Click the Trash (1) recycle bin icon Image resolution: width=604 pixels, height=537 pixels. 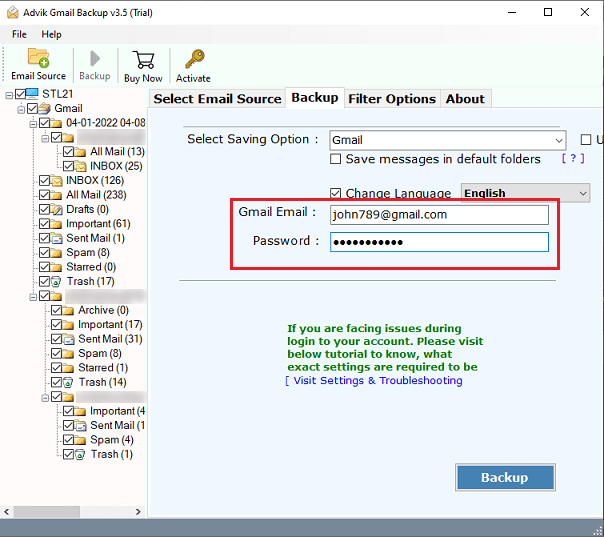(x=80, y=454)
